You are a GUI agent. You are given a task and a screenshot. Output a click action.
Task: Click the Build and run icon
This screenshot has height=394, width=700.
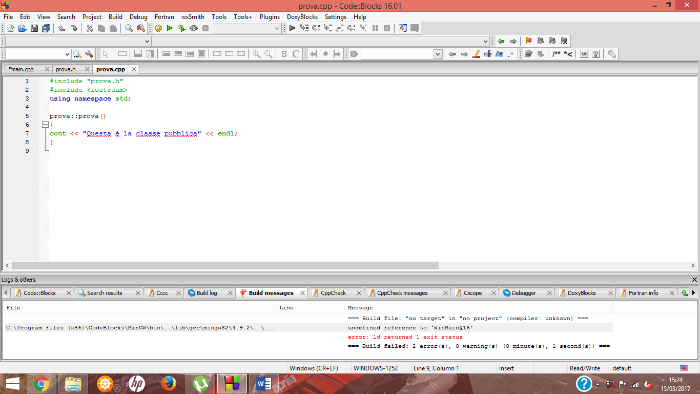click(182, 28)
